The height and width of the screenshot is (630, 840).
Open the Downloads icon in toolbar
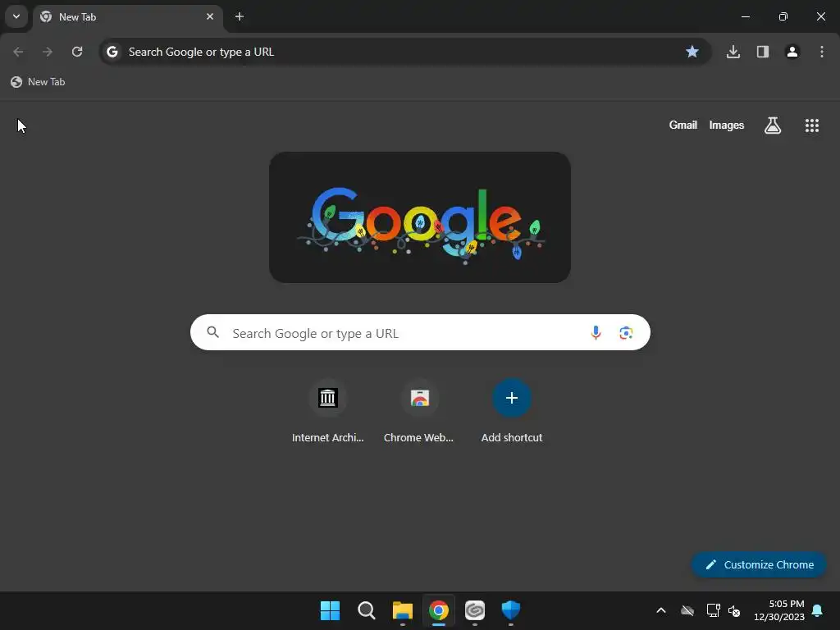pyautogui.click(x=733, y=52)
